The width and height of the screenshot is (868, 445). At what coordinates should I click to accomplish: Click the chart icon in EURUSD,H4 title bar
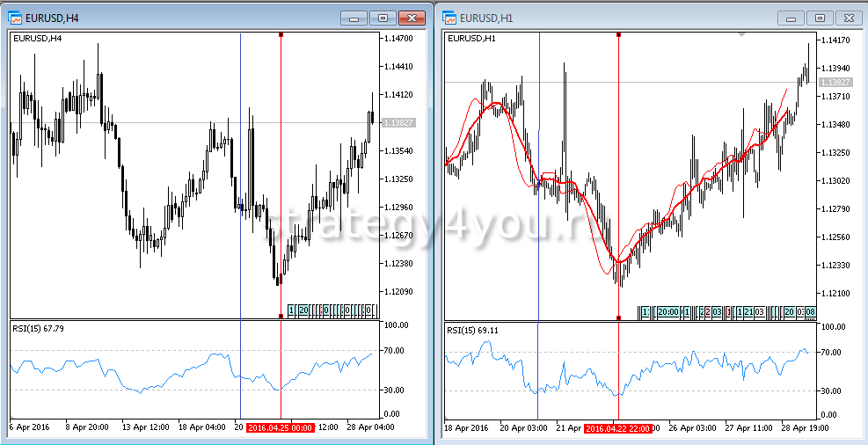point(15,17)
